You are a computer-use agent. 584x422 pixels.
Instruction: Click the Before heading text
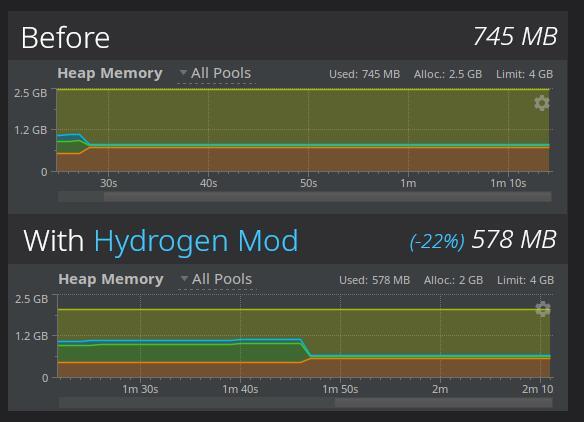pos(66,38)
